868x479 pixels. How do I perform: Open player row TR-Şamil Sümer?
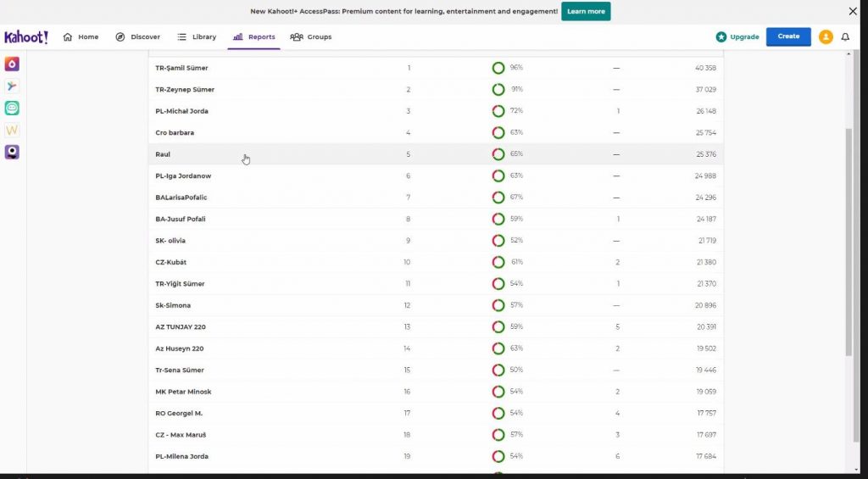(181, 68)
